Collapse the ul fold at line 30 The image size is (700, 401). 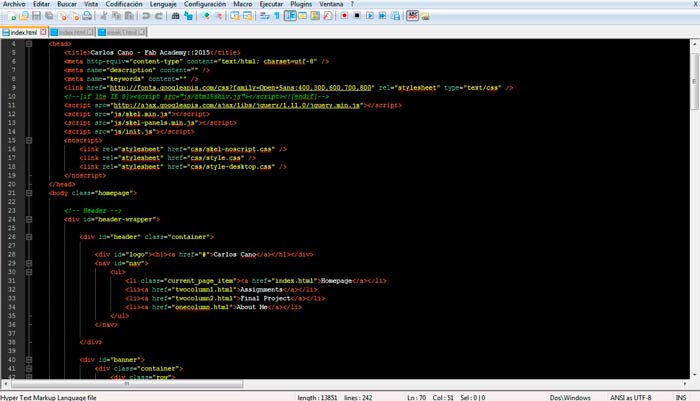(x=29, y=272)
